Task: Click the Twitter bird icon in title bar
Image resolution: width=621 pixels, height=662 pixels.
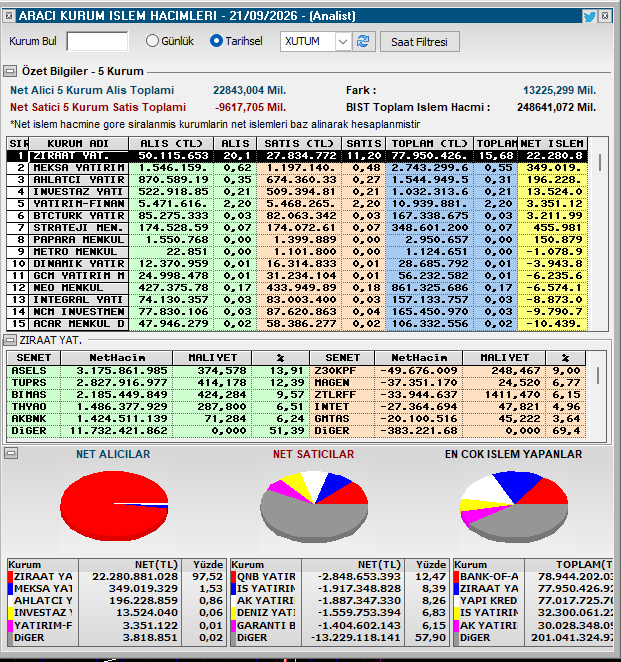Action: point(589,16)
